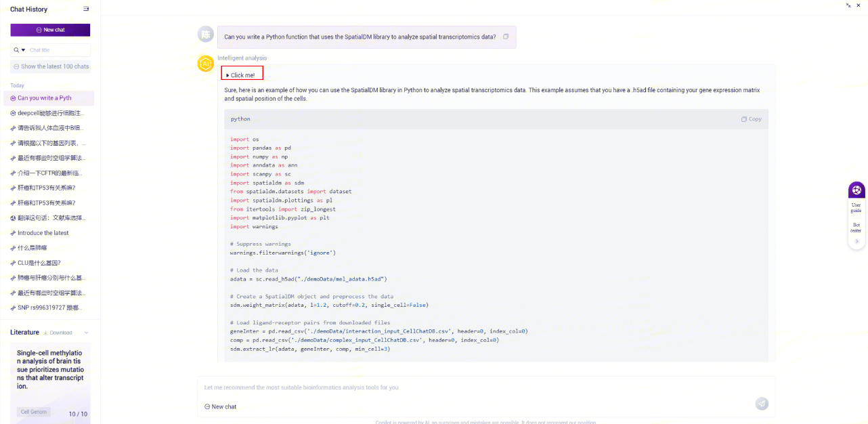Viewport: 868px width, 424px height.
Task: Collapse the Literature panel chevron
Action: point(86,333)
